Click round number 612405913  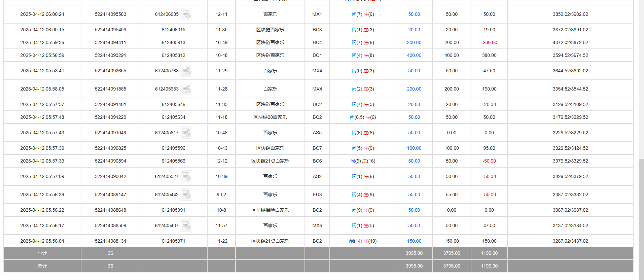pyautogui.click(x=173, y=43)
